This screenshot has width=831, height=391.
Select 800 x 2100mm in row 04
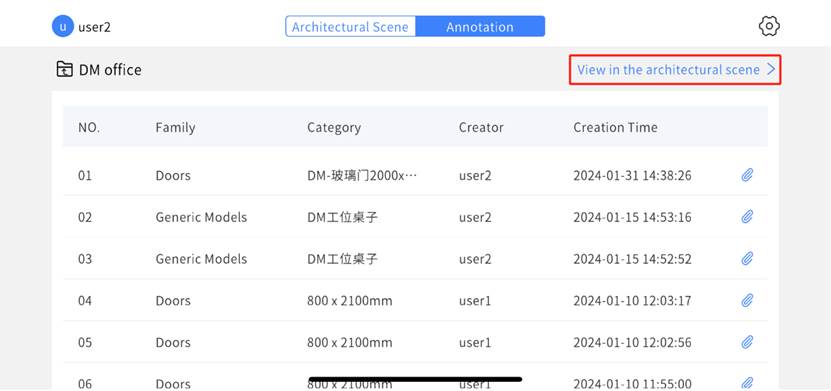pyautogui.click(x=350, y=300)
